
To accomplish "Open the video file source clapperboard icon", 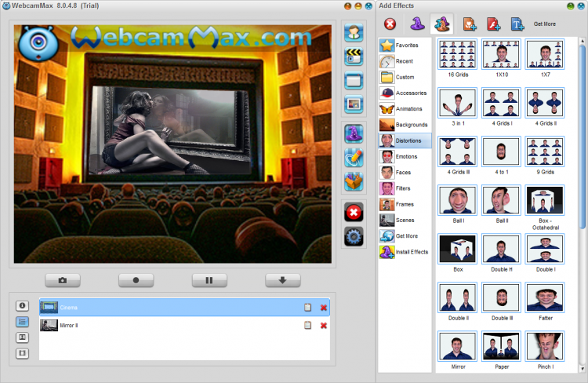I will (x=354, y=57).
